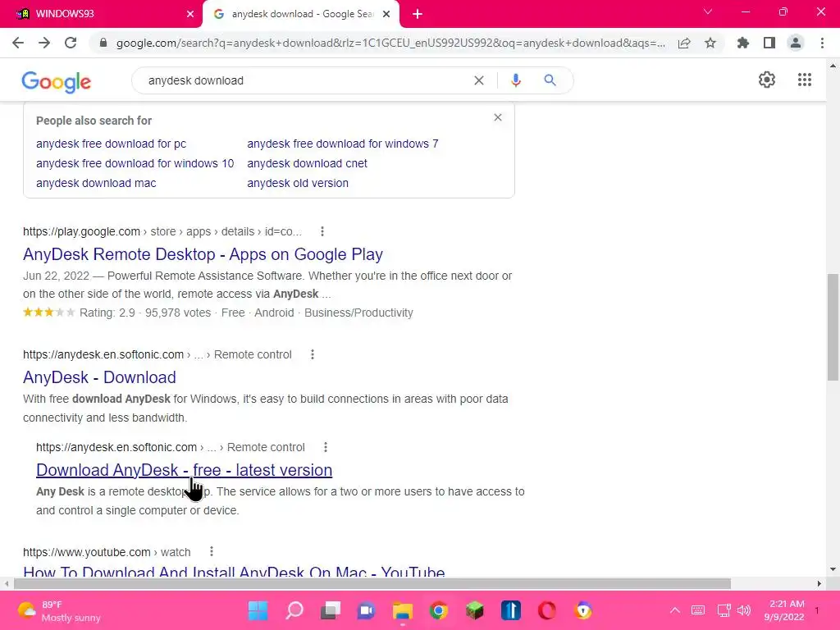Launch the Chat app from the taskbar
840x630 pixels.
click(367, 610)
